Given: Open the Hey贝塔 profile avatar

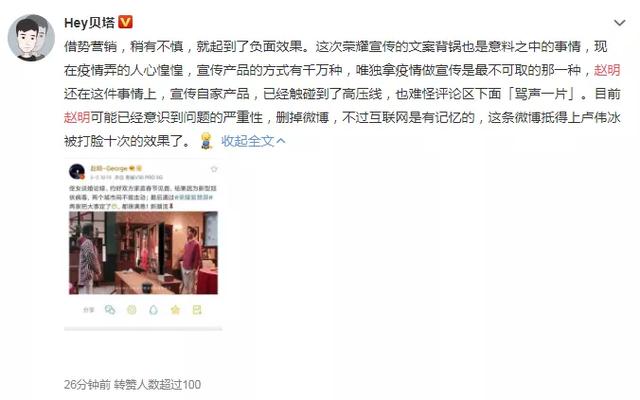Looking at the screenshot, I should coord(31,38).
